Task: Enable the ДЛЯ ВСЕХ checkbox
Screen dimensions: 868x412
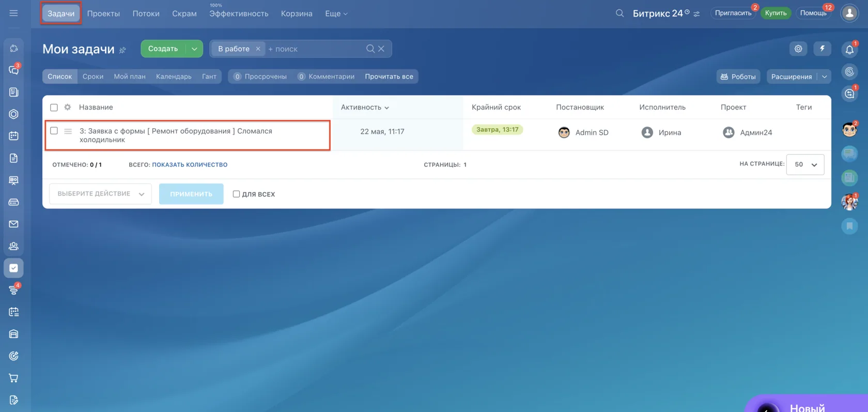Action: (x=236, y=194)
